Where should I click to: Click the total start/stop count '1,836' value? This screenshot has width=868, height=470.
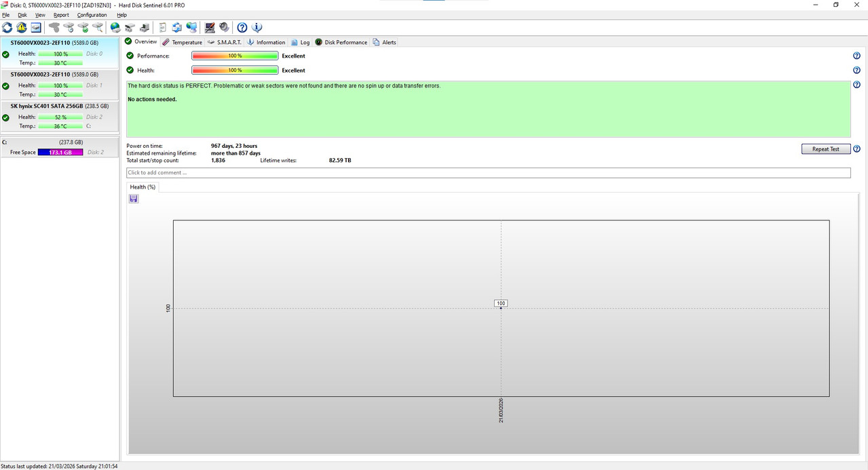(x=218, y=160)
